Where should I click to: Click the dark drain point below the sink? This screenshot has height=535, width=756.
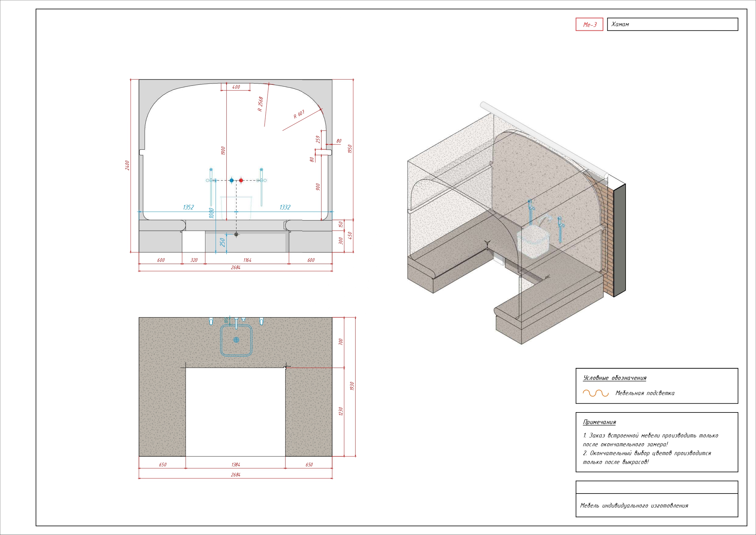pyautogui.click(x=236, y=234)
